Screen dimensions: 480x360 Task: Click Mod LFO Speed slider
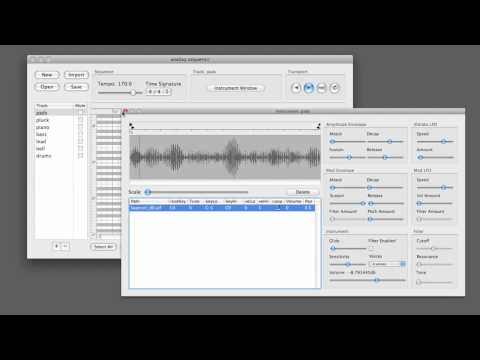tap(435, 188)
